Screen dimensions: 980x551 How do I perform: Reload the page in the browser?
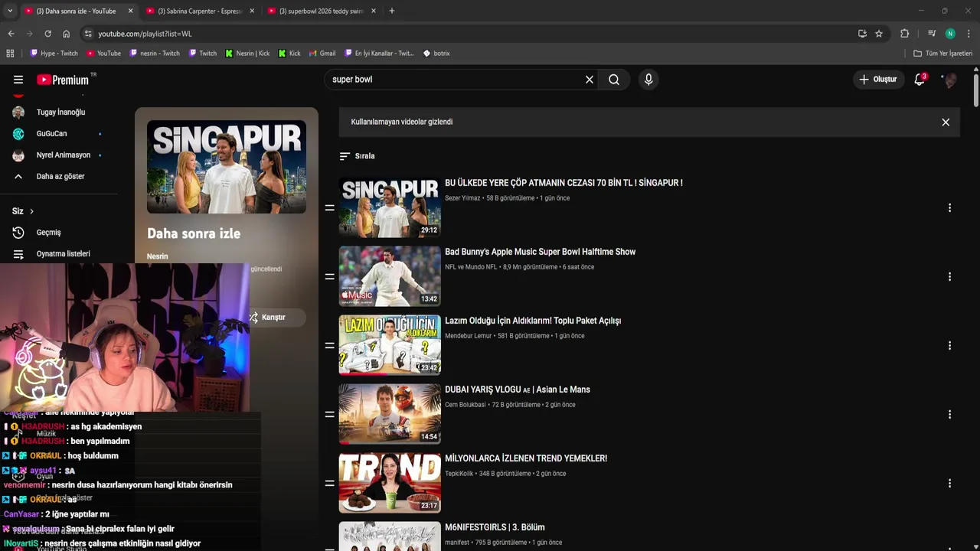click(47, 34)
